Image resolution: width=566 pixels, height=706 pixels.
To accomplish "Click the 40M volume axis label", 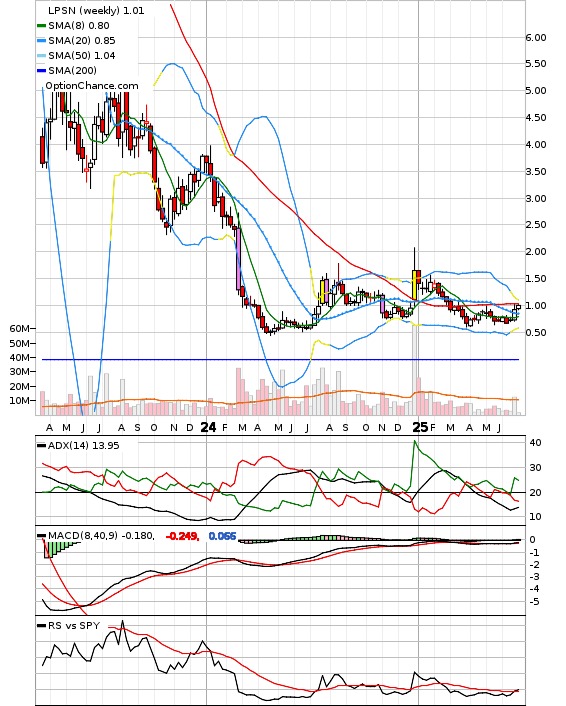I will pos(19,358).
